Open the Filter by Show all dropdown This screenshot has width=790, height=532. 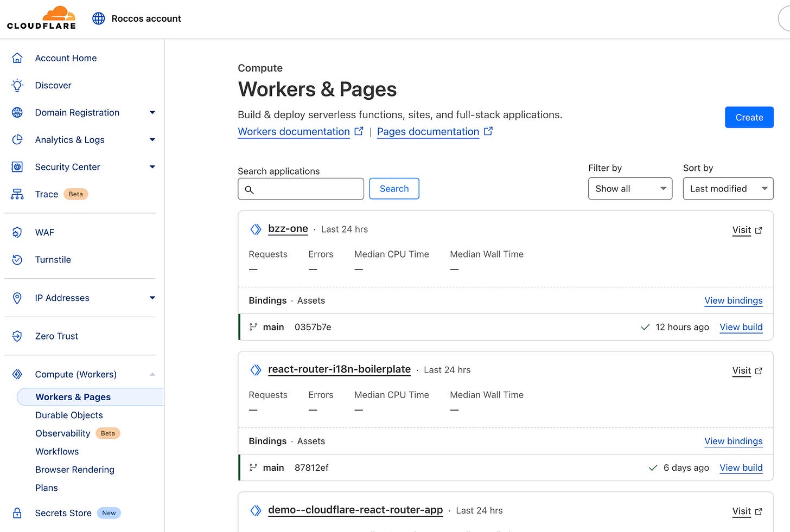[630, 189]
